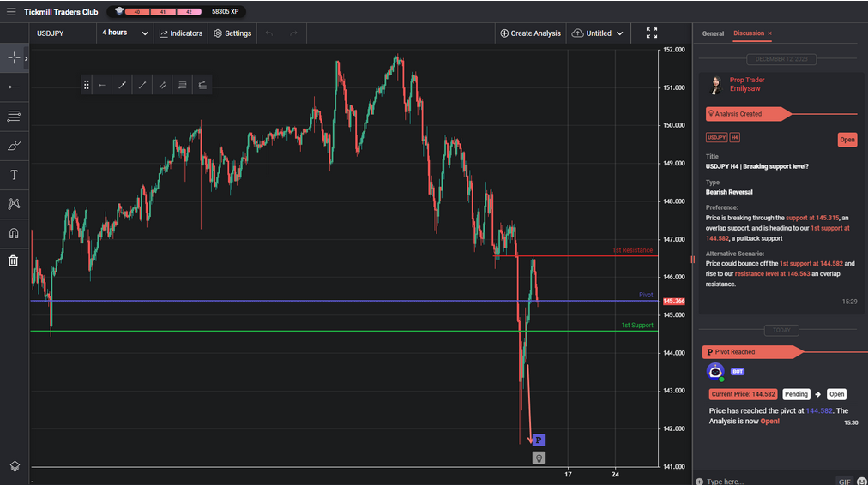
Task: Select the blue Pivot line
Action: (344, 301)
